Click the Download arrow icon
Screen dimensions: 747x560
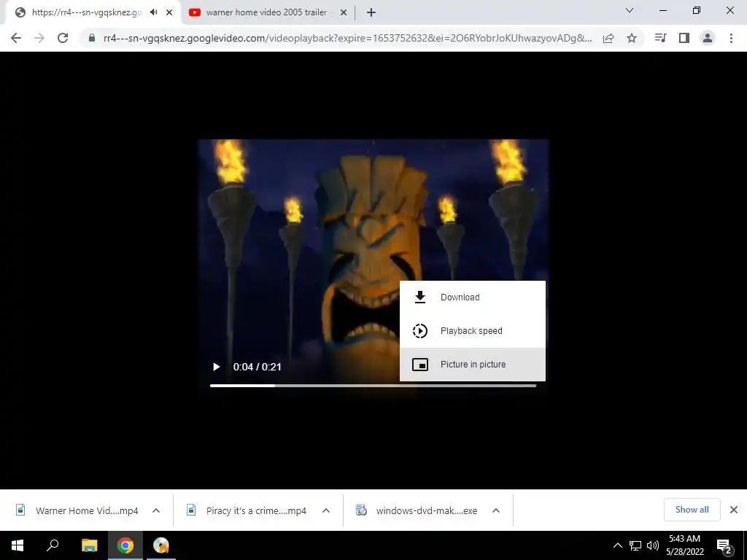[419, 297]
